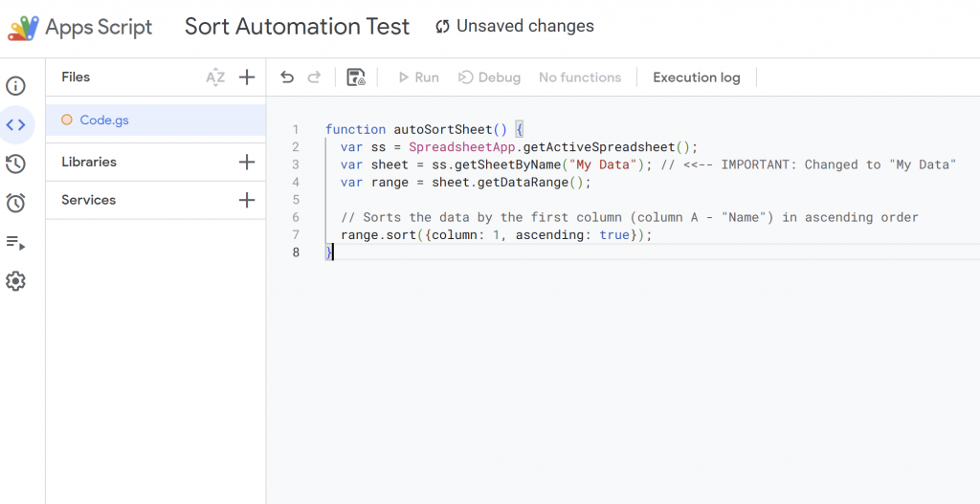This screenshot has height=504, width=980.
Task: Open the Execution log
Action: tap(696, 77)
